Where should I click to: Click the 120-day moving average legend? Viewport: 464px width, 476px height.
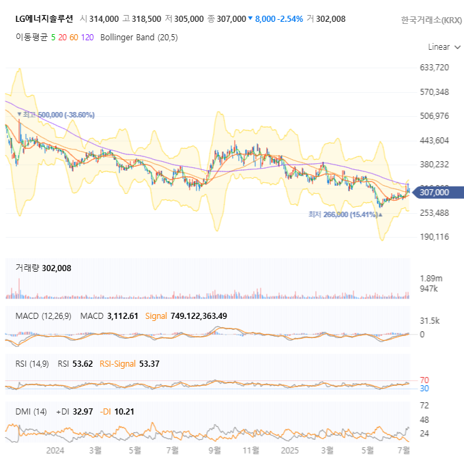point(87,38)
